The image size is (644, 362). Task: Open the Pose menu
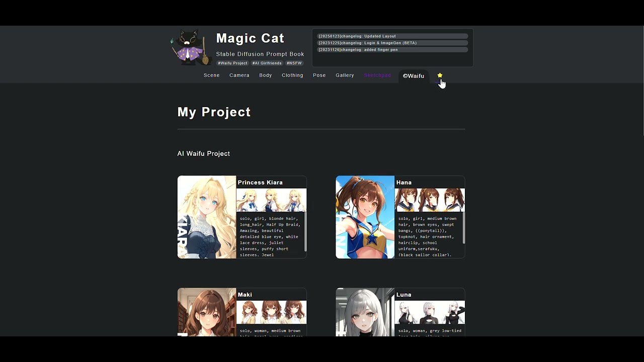click(319, 75)
